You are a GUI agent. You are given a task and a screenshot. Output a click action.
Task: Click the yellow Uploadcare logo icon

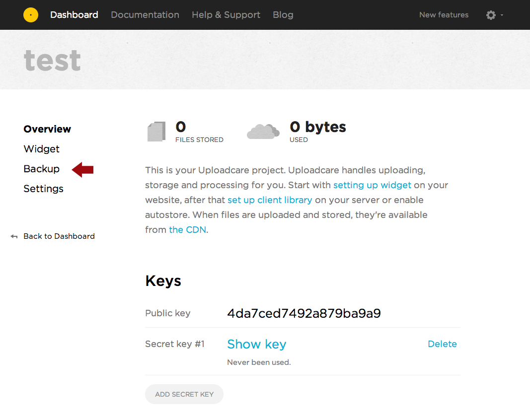(31, 15)
